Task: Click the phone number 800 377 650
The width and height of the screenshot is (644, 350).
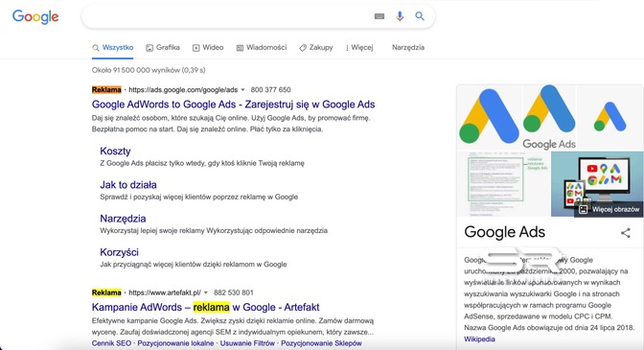Action: [270, 90]
